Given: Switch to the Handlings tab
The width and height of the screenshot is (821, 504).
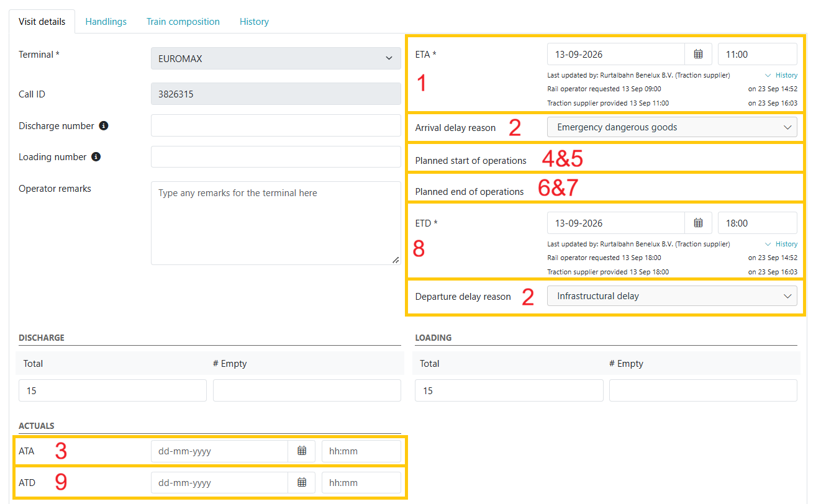Looking at the screenshot, I should (106, 22).
